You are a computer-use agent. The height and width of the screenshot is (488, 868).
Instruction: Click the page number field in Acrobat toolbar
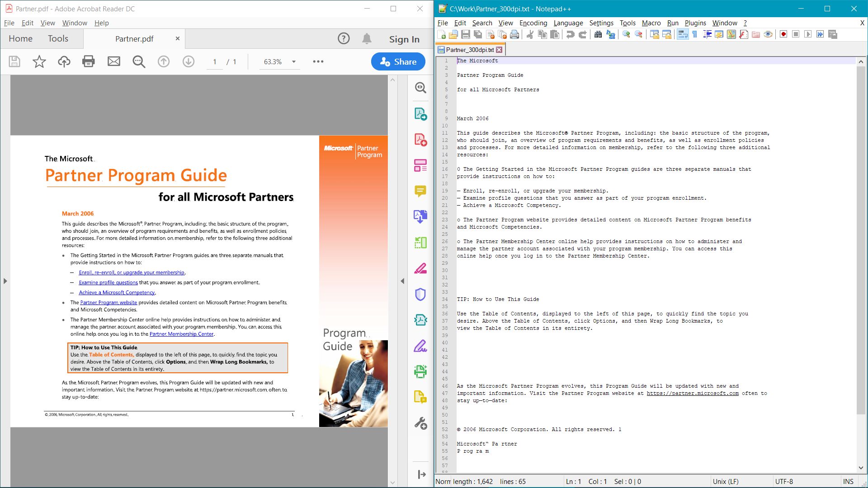click(x=215, y=62)
